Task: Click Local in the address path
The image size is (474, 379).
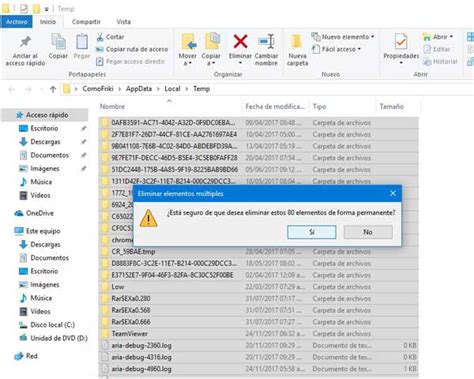Action: (x=172, y=89)
